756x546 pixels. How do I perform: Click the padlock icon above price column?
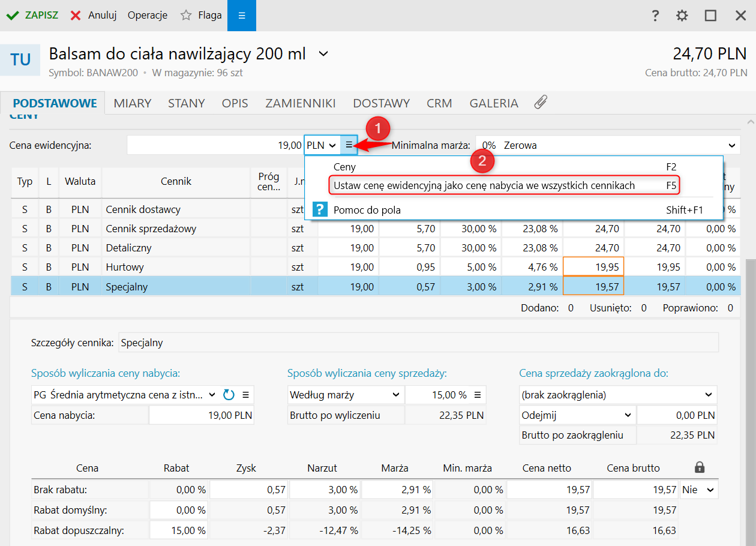point(698,467)
